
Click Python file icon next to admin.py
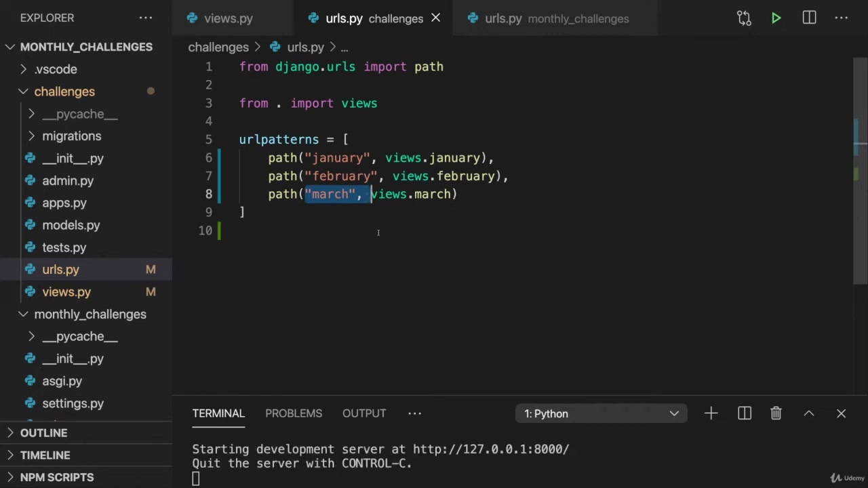click(x=31, y=181)
